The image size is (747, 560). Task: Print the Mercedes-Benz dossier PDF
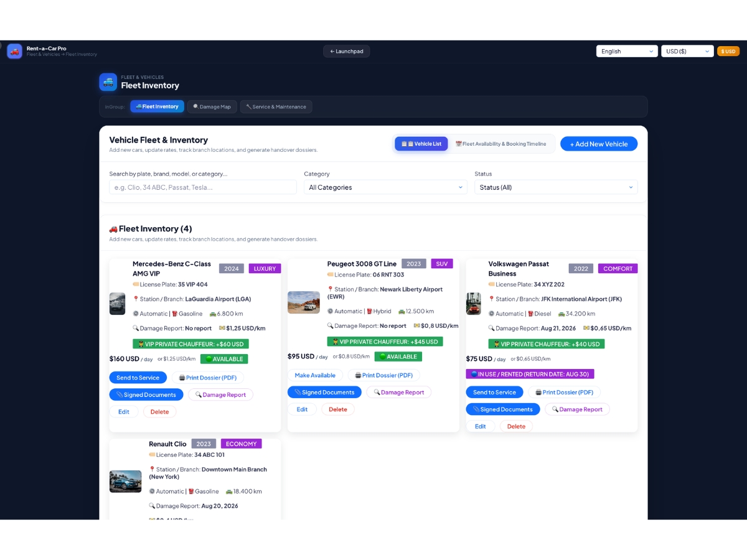pos(208,378)
